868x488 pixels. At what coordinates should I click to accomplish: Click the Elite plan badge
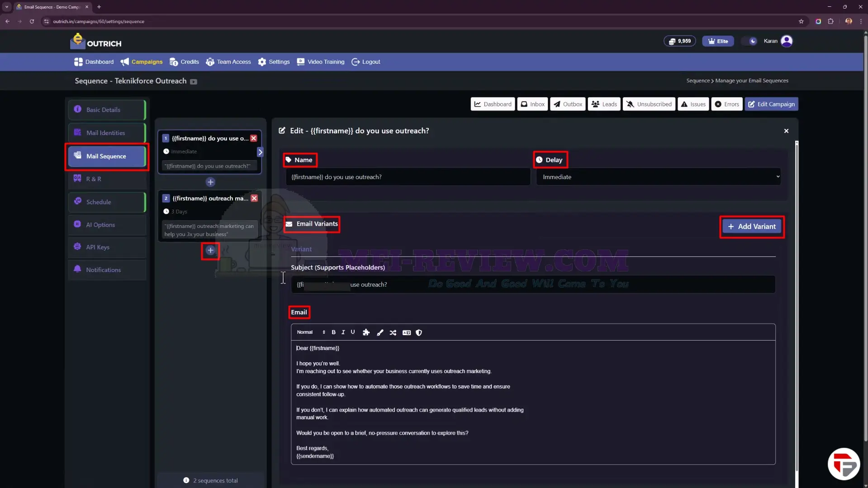click(x=718, y=41)
